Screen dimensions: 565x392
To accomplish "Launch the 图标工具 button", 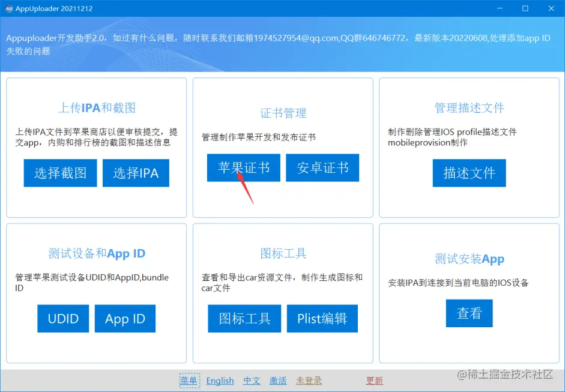I will pos(244,319).
